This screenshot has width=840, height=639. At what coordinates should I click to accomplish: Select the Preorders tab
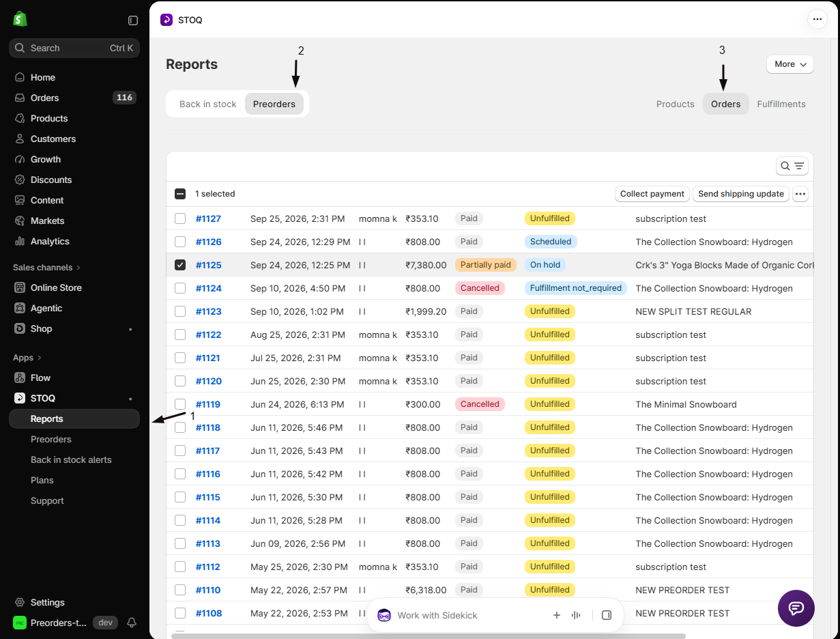(274, 104)
